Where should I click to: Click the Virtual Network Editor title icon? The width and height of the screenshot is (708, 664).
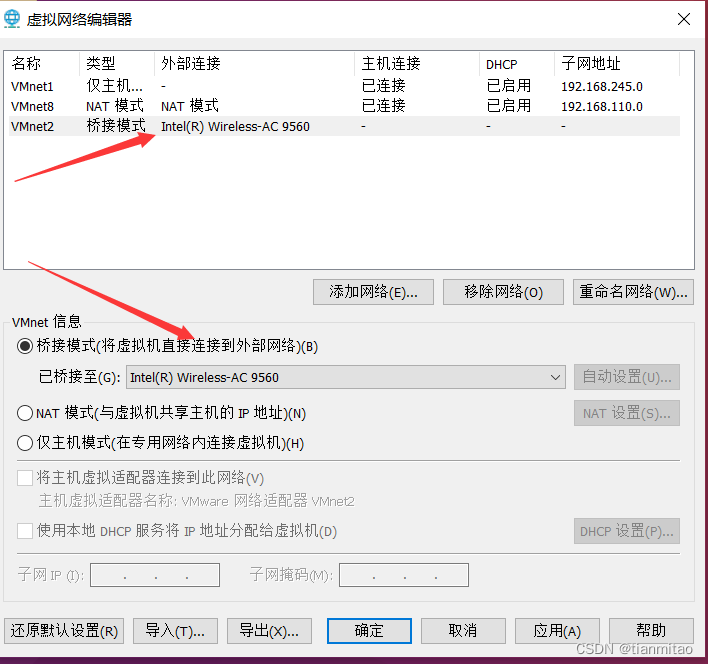[14, 19]
